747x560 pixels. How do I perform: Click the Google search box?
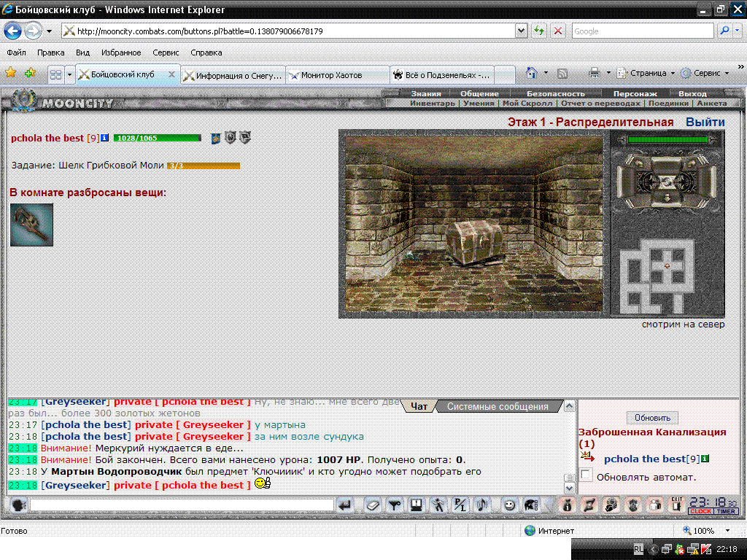(643, 31)
